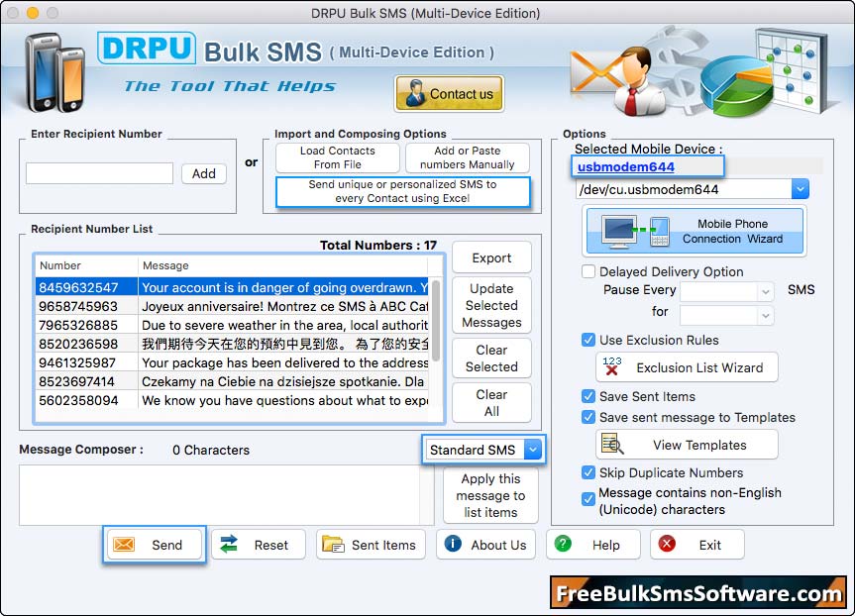The width and height of the screenshot is (855, 616).
Task: Click inside the Message Composer text area
Action: (x=220, y=495)
